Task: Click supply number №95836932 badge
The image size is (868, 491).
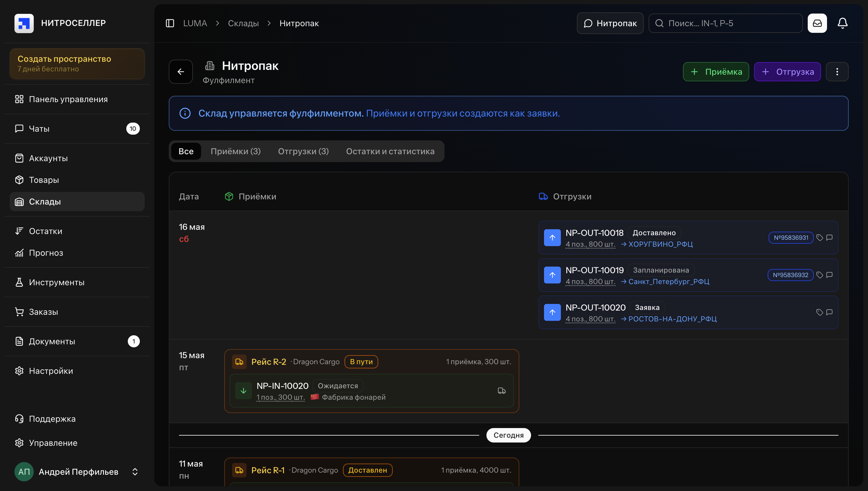Action: click(791, 275)
